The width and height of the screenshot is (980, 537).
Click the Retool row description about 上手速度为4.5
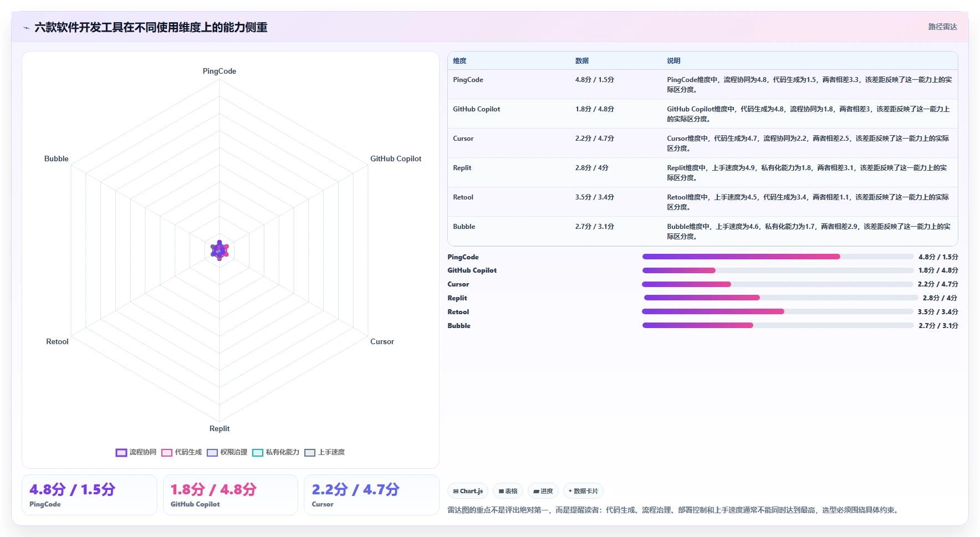click(808, 202)
